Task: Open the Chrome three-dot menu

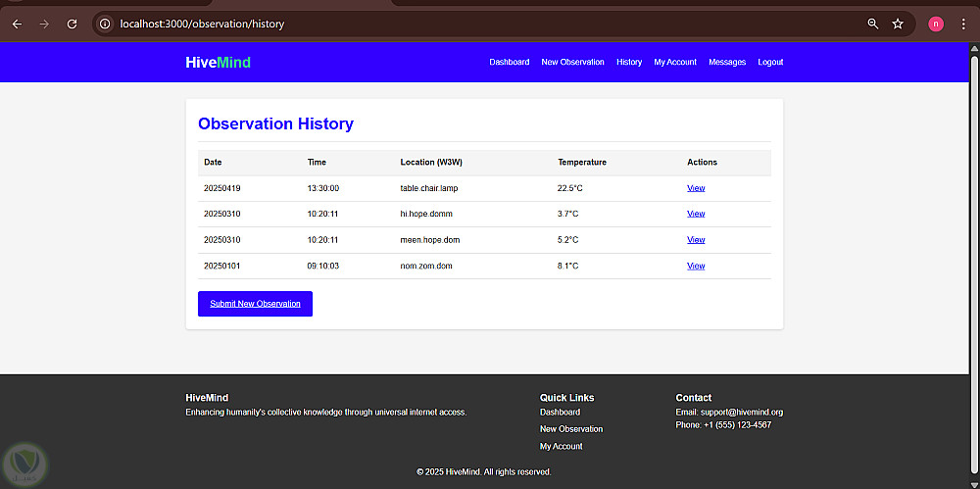Action: (963, 24)
